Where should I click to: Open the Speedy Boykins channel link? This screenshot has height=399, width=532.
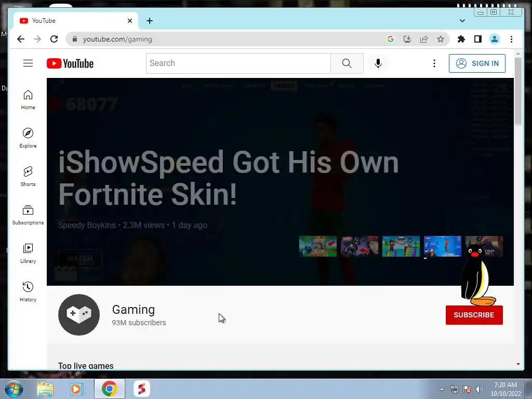tap(87, 225)
